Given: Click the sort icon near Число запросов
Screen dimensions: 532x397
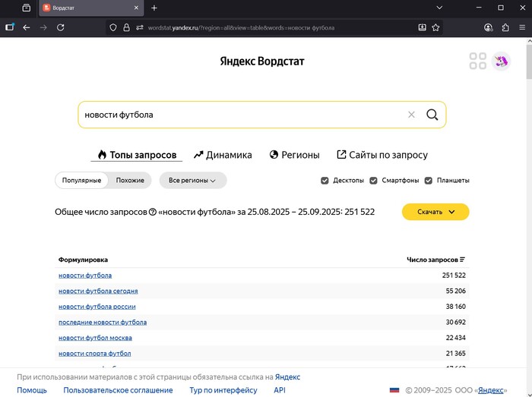Looking at the screenshot, I should [x=462, y=260].
